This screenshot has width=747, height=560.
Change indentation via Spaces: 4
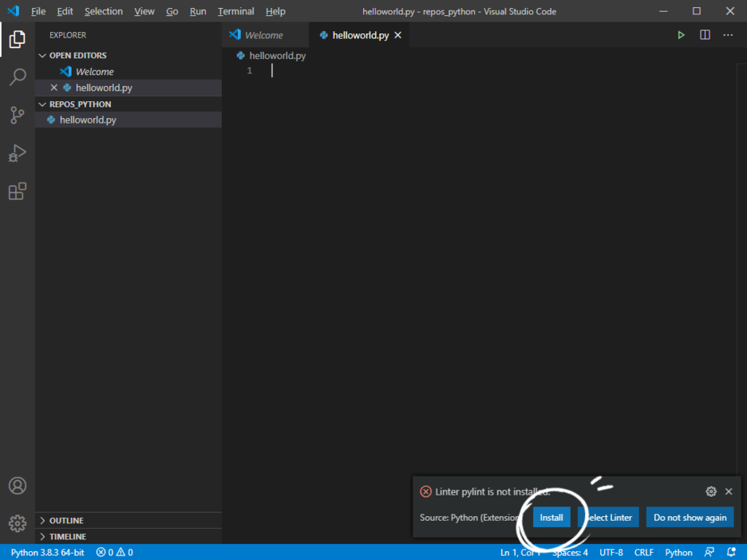570,552
